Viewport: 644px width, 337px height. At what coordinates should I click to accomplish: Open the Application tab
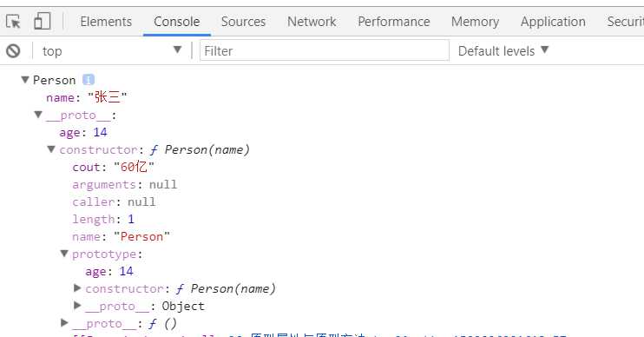553,22
